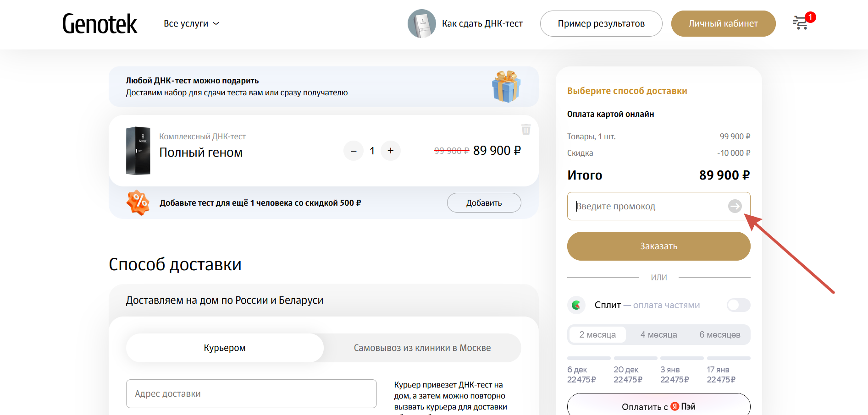Click the Скидка -10 000 ₽ value
868x415 pixels.
[734, 153]
